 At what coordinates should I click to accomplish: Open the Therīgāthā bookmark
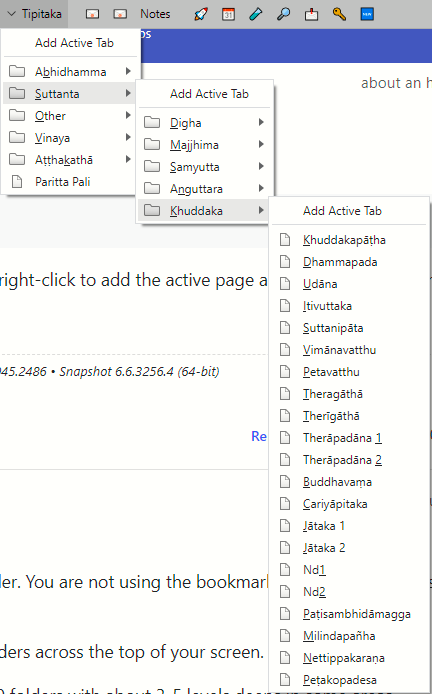(x=349, y=416)
